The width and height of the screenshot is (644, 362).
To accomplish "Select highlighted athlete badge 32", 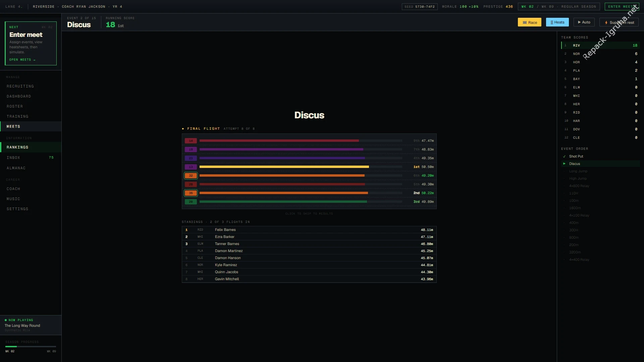I will (x=191, y=176).
